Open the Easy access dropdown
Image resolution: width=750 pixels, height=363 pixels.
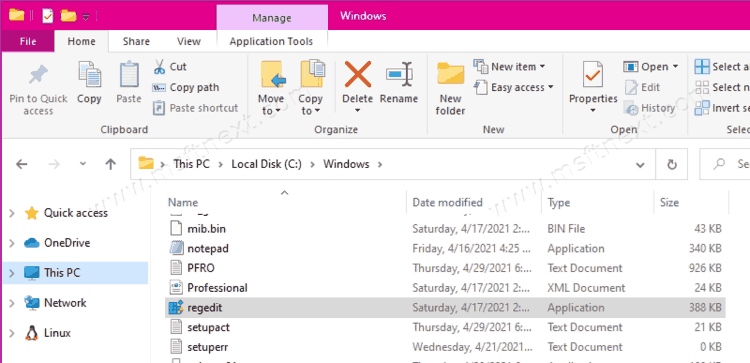tap(550, 88)
